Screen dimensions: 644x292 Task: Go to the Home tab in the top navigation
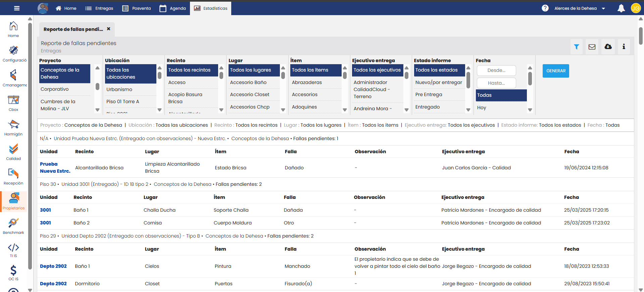(66, 8)
